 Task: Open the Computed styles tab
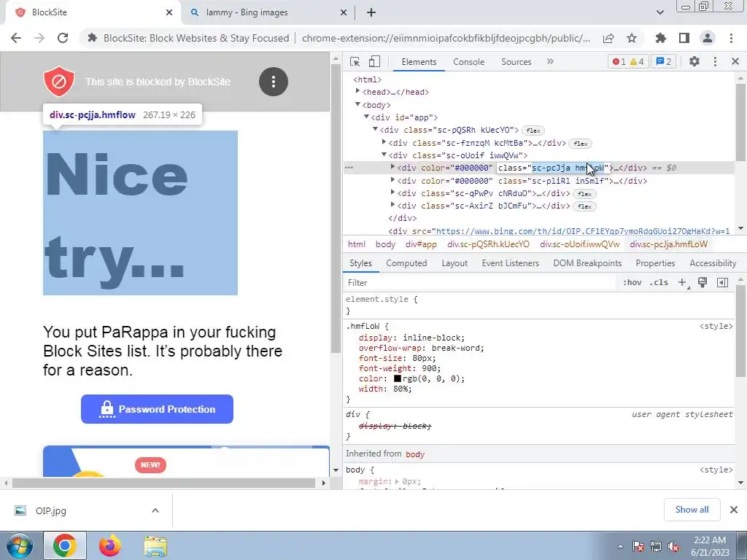pos(406,263)
